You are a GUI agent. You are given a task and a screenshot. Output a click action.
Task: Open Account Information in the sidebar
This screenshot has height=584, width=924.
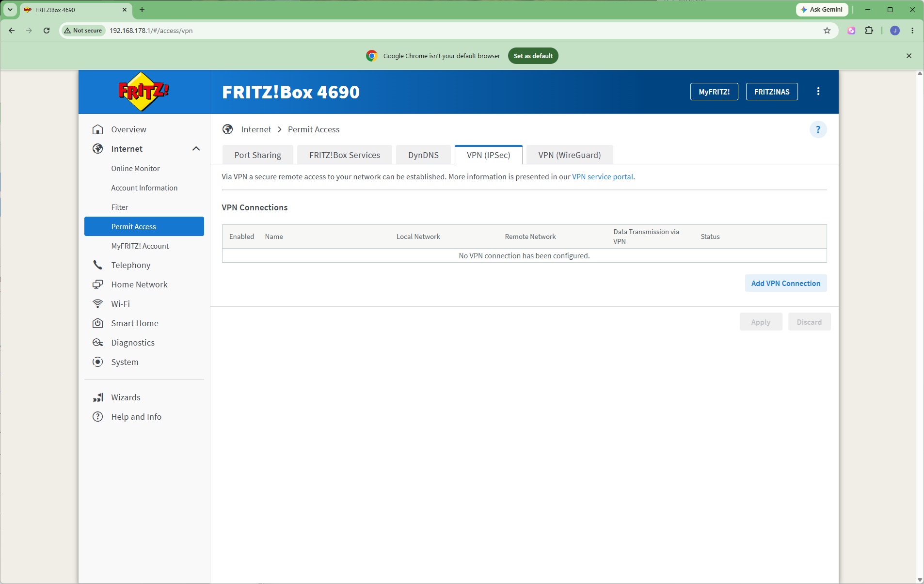(x=144, y=188)
